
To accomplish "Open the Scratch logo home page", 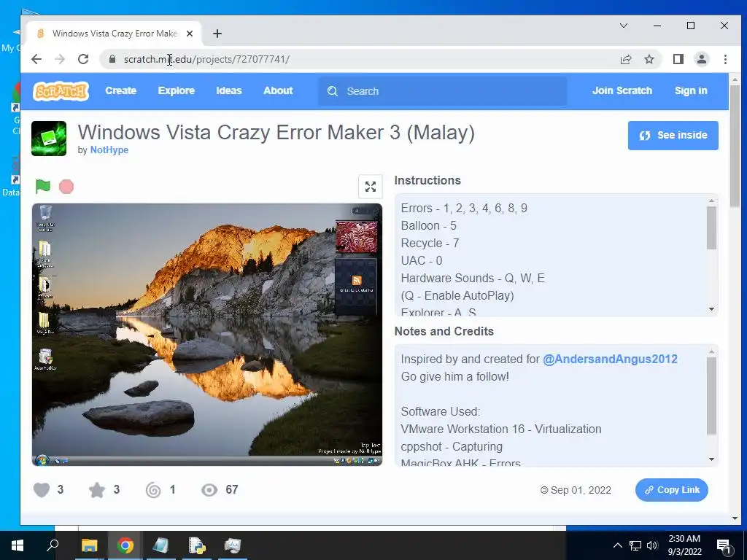I will coord(61,91).
